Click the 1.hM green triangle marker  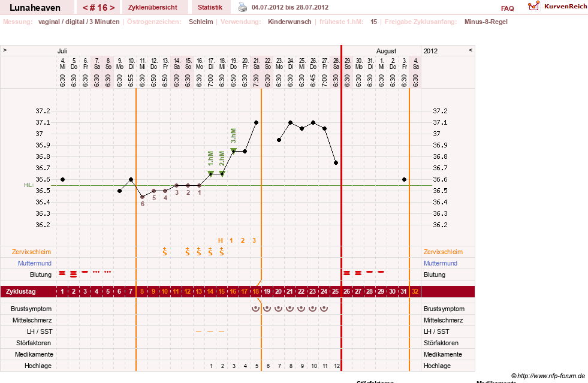(x=211, y=173)
